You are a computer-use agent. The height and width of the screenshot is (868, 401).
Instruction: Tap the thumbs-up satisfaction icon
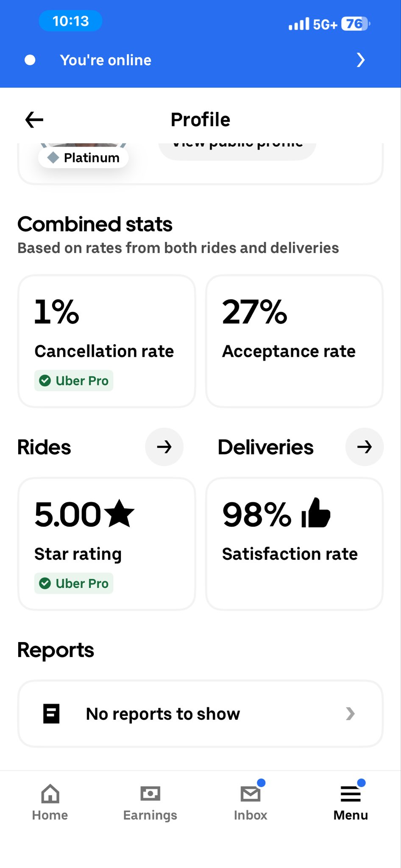tap(316, 514)
